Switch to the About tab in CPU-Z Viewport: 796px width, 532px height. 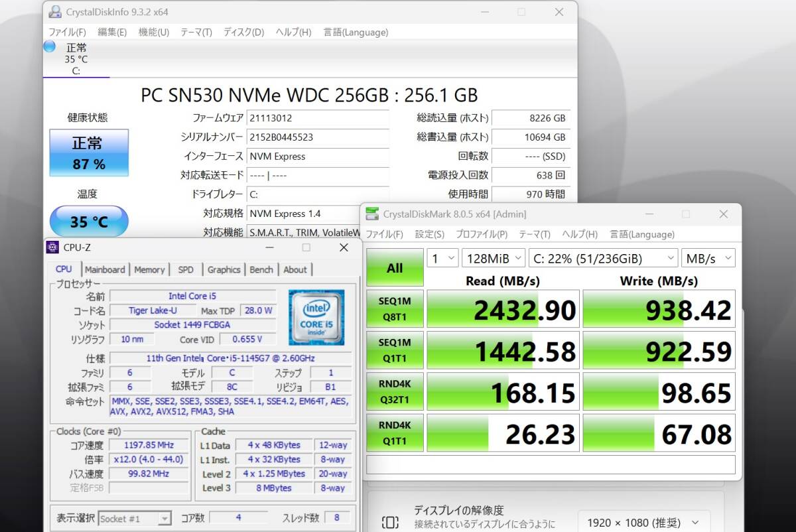295,269
